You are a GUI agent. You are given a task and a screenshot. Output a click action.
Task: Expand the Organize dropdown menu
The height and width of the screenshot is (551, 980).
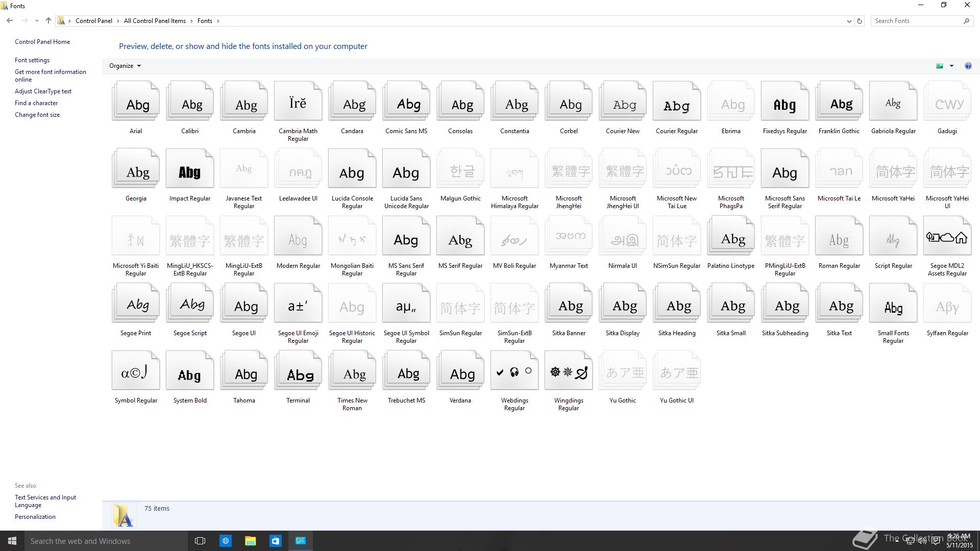[x=125, y=66]
